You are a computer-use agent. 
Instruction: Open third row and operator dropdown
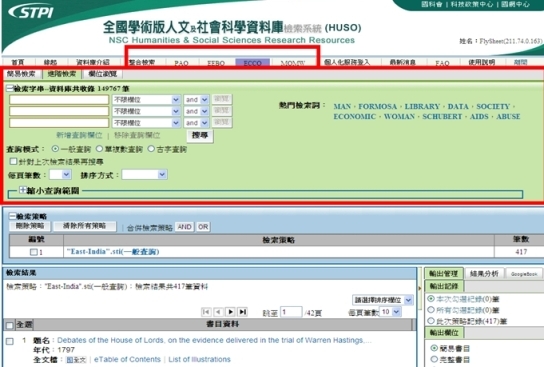pyautogui.click(x=196, y=123)
